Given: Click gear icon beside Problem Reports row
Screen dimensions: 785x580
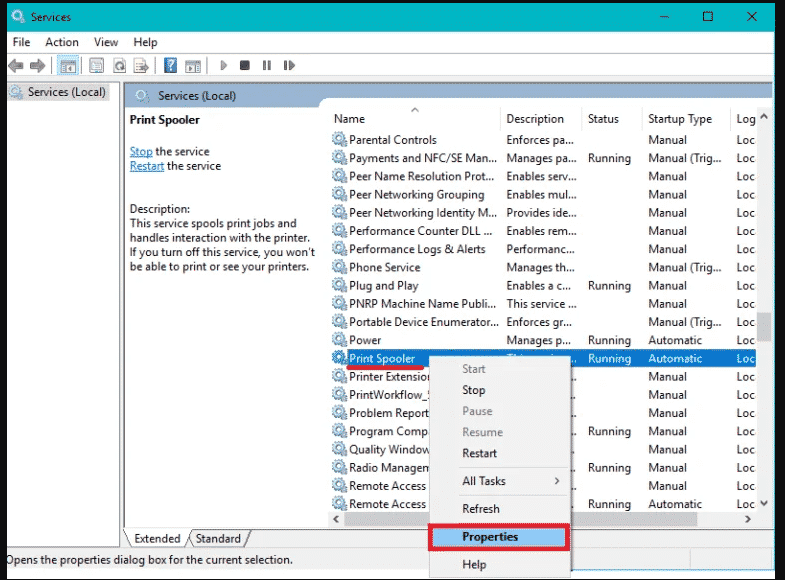Looking at the screenshot, I should coord(339,412).
